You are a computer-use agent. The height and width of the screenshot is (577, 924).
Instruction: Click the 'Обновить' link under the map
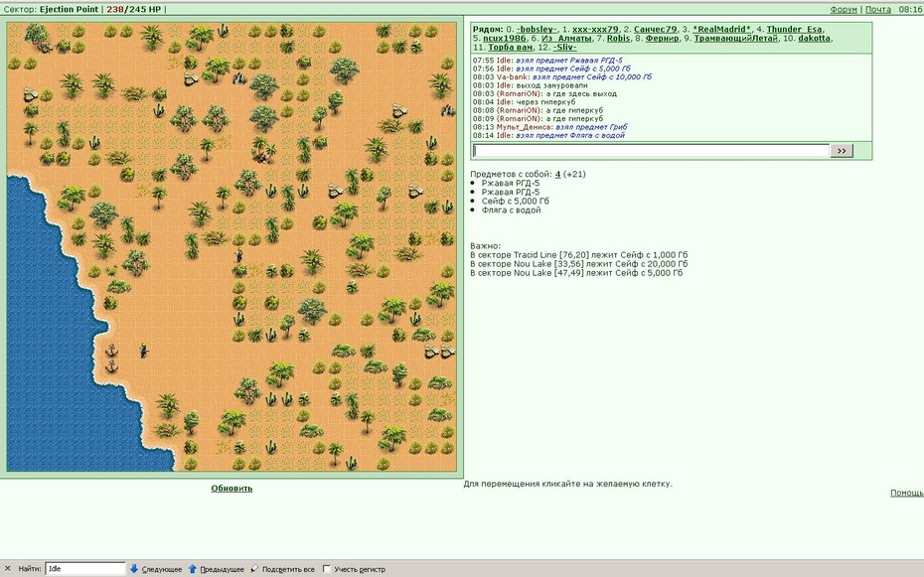(x=231, y=488)
